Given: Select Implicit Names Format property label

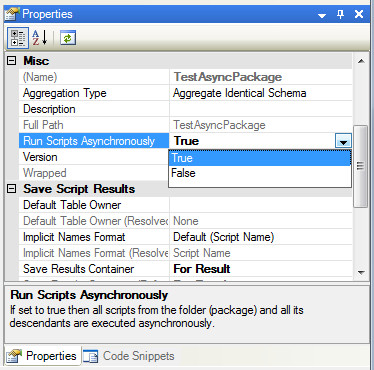Looking at the screenshot, I should point(94,237).
